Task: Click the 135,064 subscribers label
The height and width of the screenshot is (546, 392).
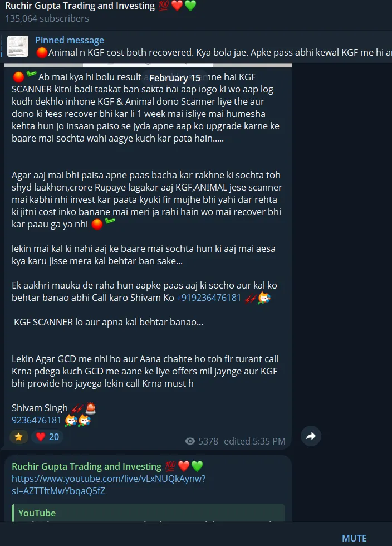Action: point(47,18)
